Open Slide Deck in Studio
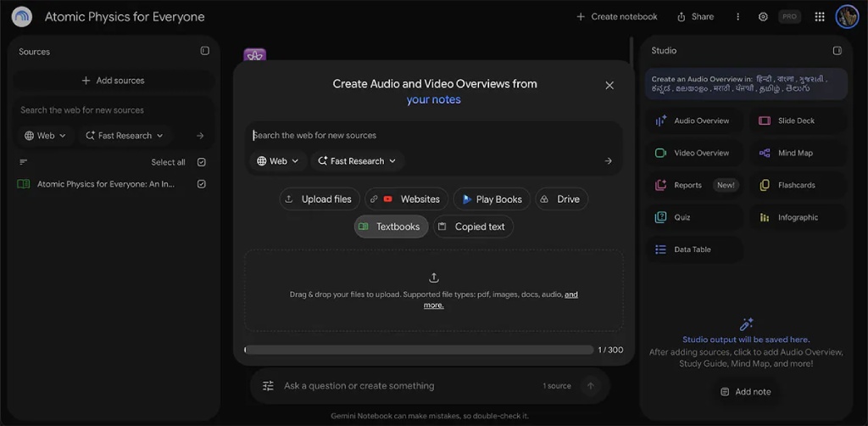The width and height of the screenshot is (868, 426). [798, 121]
